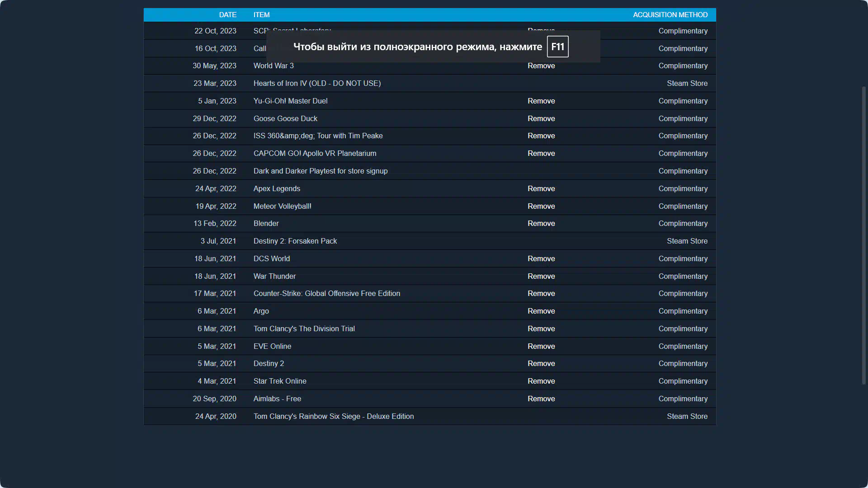Click Steam Store in Hearts of Iron IV row

click(x=687, y=84)
